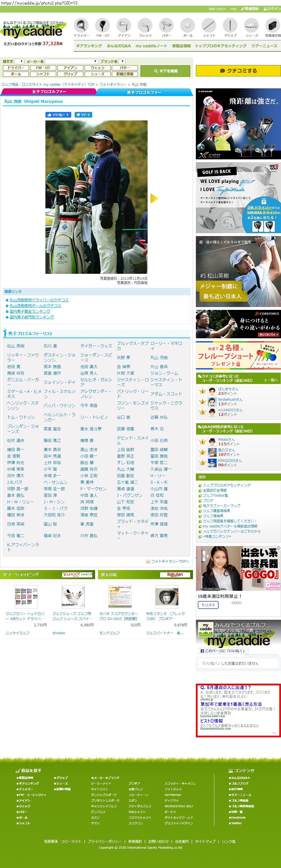
Task: Click the yellow クチコミする button
Action: click(x=238, y=71)
